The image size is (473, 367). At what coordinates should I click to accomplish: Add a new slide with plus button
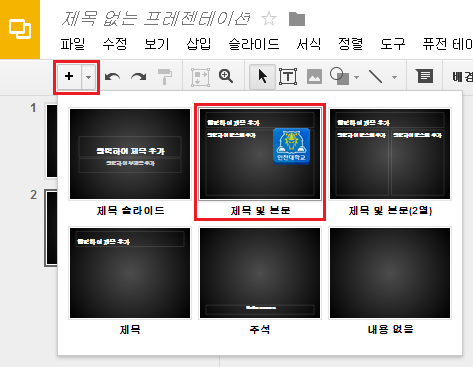(x=69, y=77)
